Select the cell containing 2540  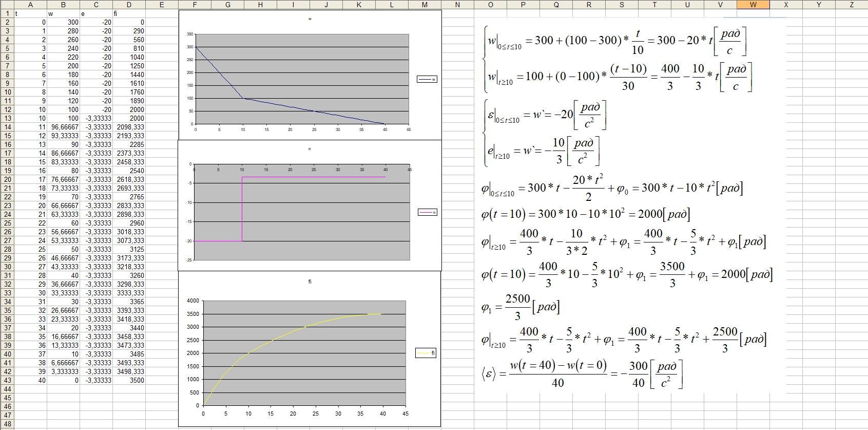pyautogui.click(x=129, y=171)
